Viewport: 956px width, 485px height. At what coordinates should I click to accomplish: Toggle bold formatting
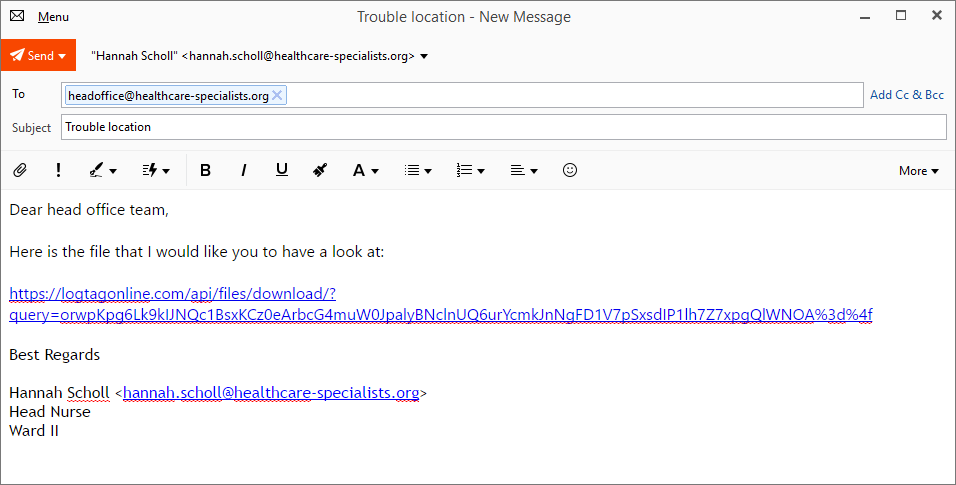pyautogui.click(x=205, y=171)
